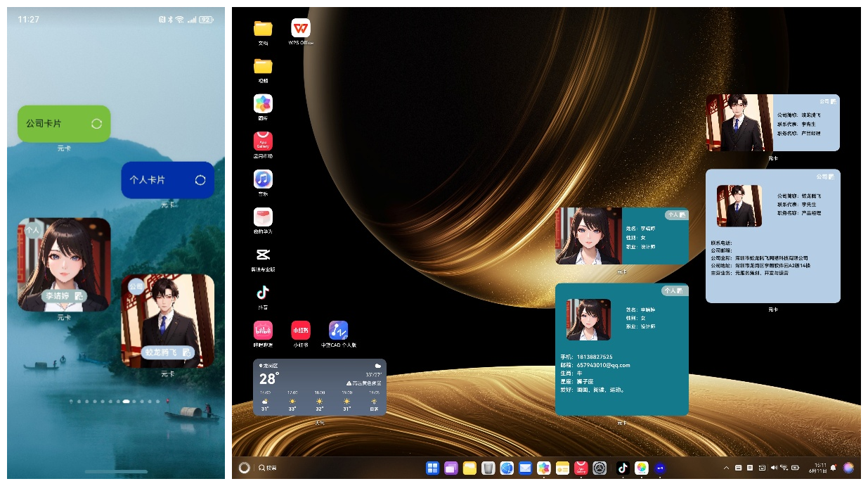Click the man's portrait on the card listing 公司地址
The image size is (868, 486).
(739, 205)
